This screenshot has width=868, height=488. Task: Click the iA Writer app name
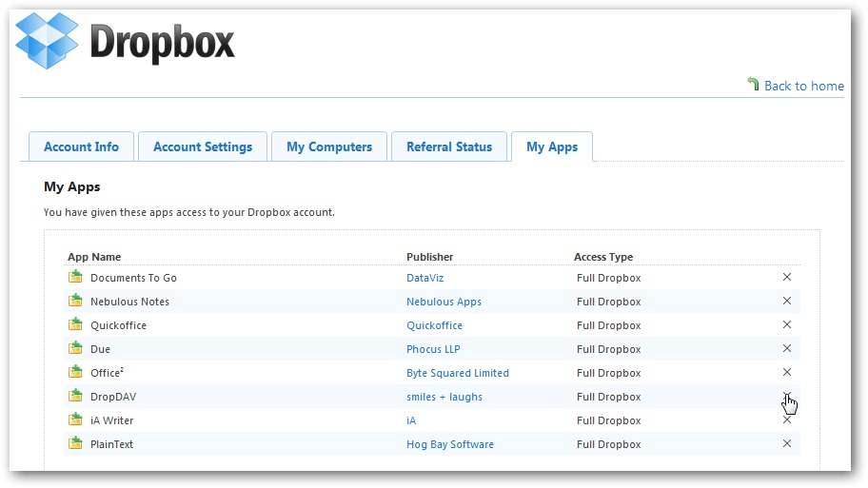[x=111, y=420]
